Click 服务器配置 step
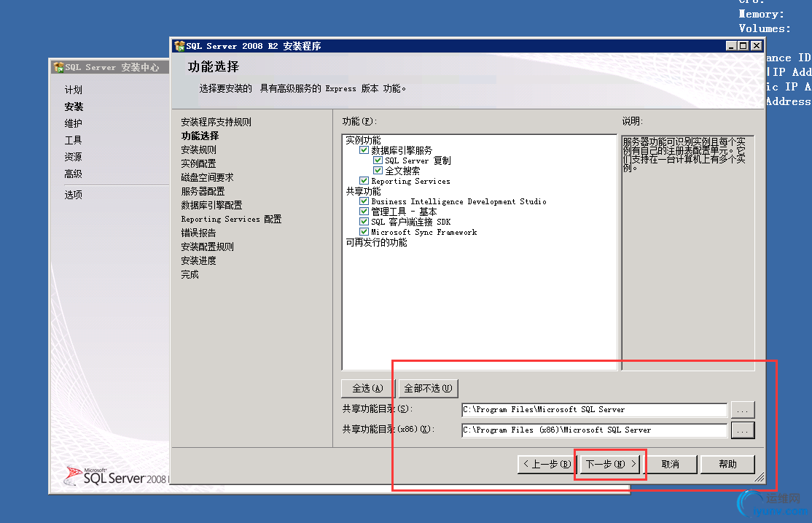 pos(203,191)
